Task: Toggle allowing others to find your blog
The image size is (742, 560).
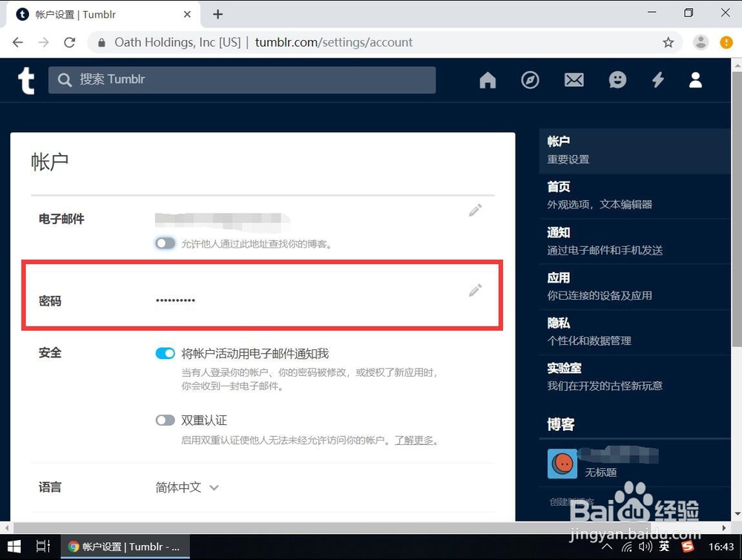Action: click(165, 243)
